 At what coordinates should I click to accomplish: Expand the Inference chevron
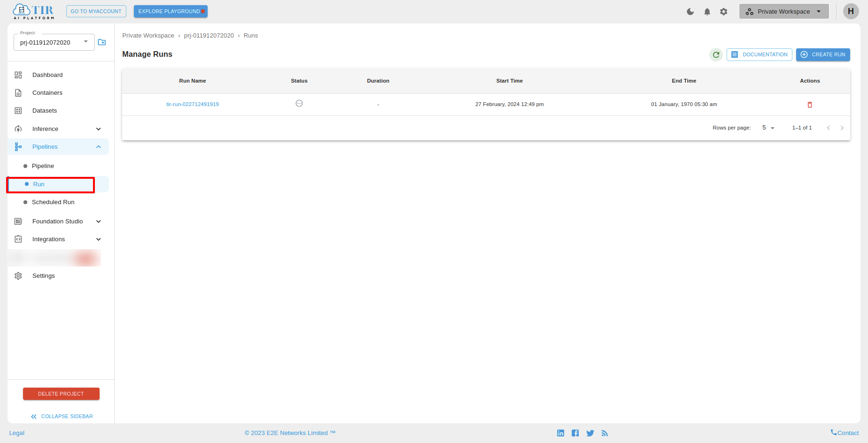[x=99, y=129]
